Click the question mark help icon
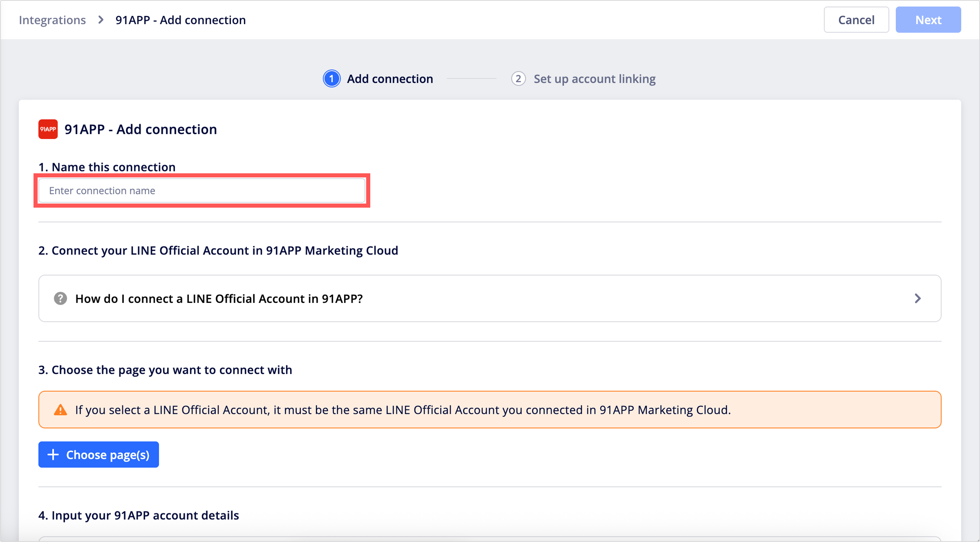The image size is (980, 542). pos(60,299)
